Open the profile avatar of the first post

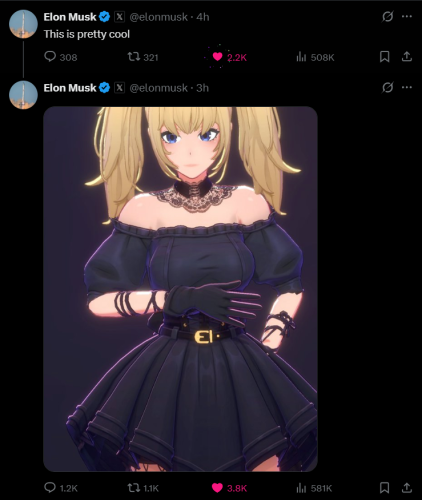click(x=23, y=24)
